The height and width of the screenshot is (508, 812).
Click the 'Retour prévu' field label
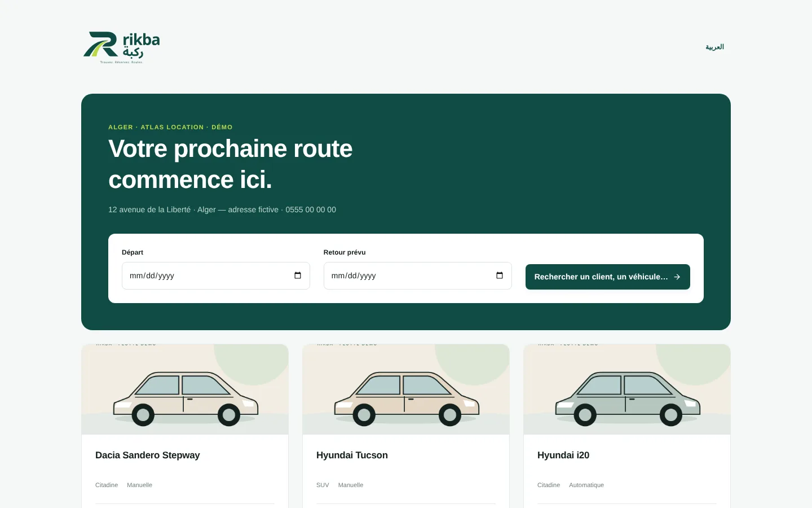(345, 252)
